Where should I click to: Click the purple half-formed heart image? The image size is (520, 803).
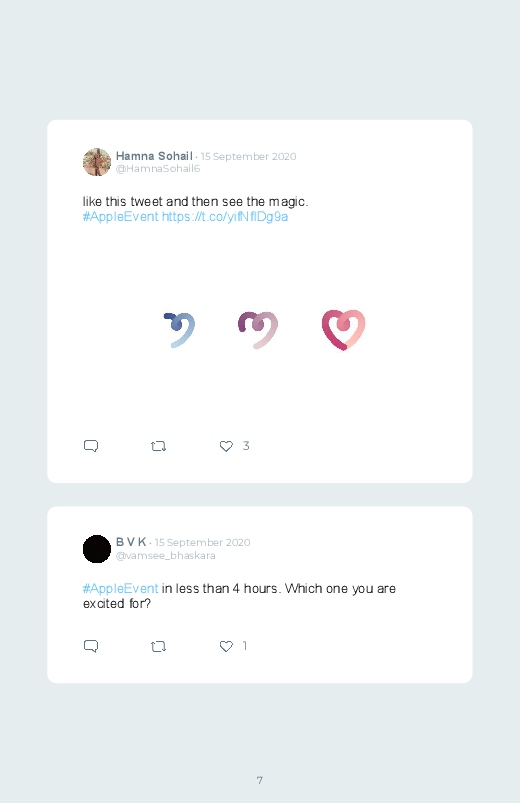(258, 330)
